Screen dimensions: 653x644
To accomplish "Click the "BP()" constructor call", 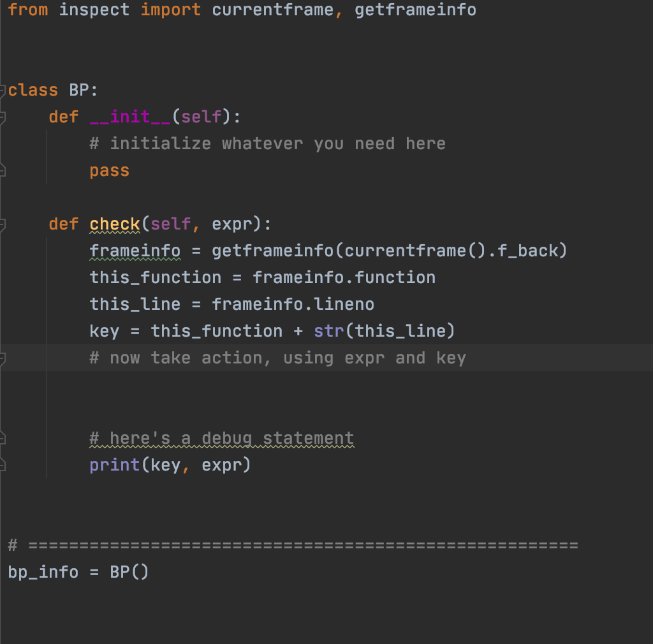I will coord(129,572).
